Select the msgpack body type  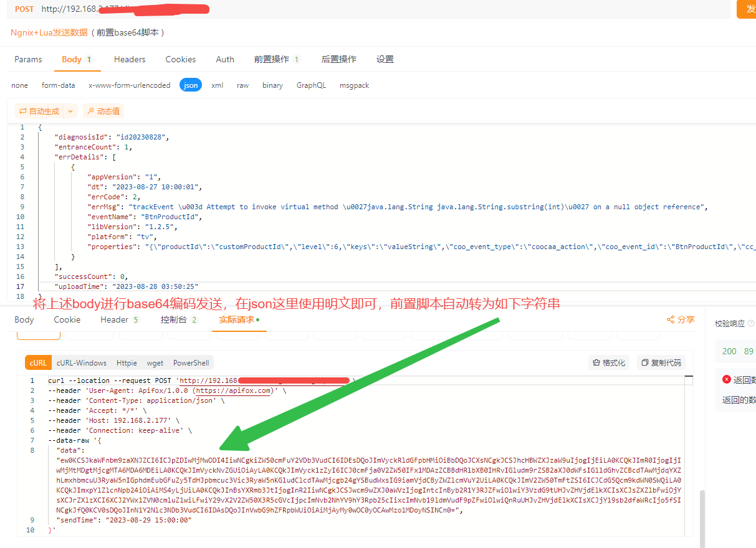coord(355,85)
